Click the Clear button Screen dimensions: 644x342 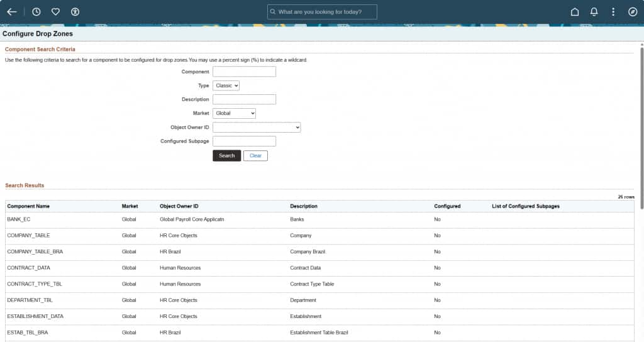click(x=255, y=156)
